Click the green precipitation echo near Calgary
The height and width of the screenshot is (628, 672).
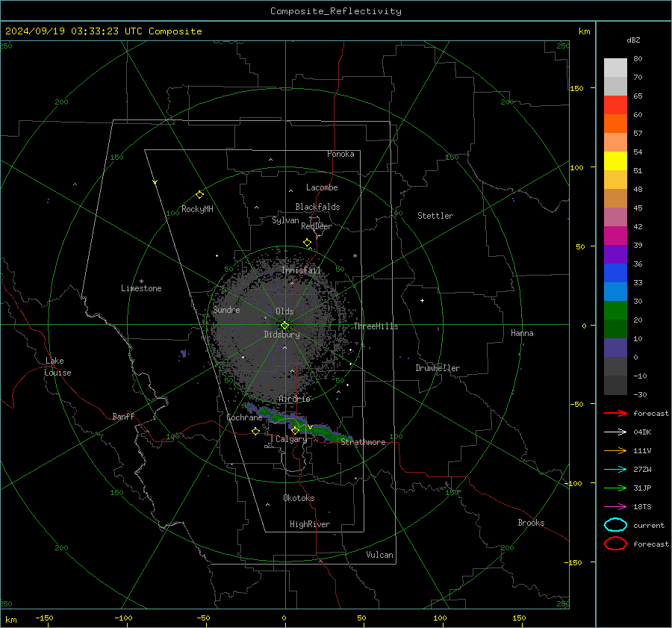[300, 423]
